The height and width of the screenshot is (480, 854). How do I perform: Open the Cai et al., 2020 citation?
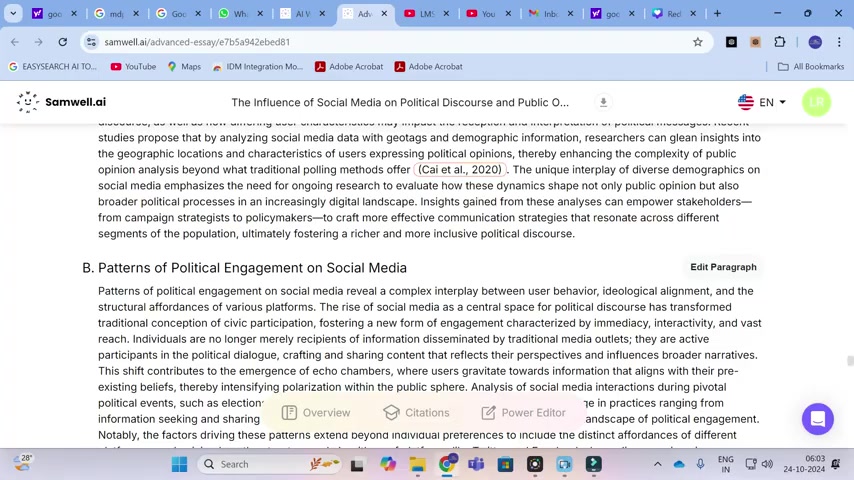pyautogui.click(x=460, y=169)
